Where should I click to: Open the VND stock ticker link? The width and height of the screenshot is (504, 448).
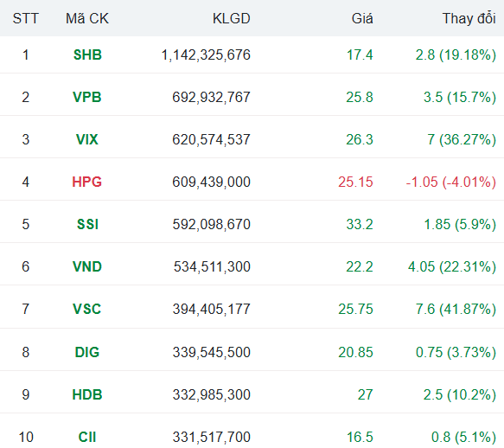(x=87, y=267)
